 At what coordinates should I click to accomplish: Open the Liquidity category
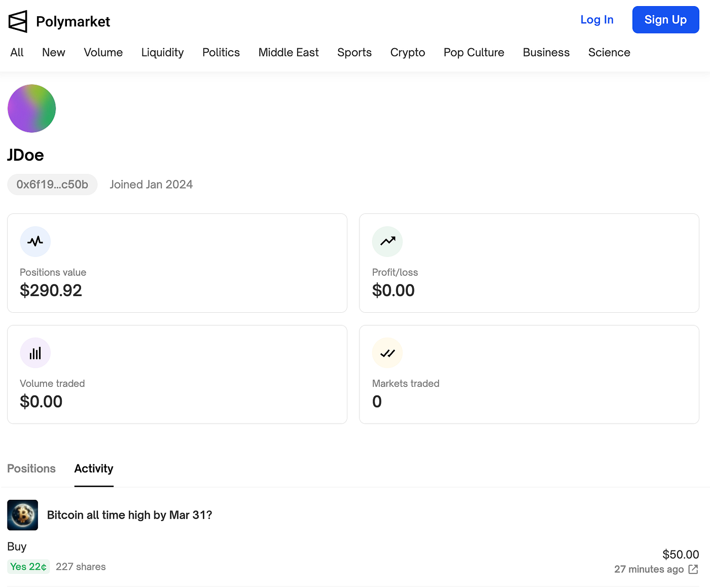pyautogui.click(x=162, y=52)
